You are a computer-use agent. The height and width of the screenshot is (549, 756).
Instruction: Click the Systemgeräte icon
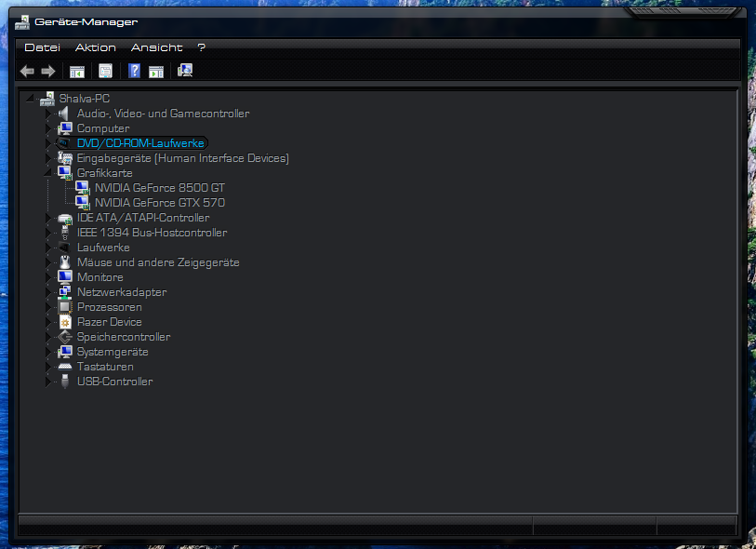point(64,352)
